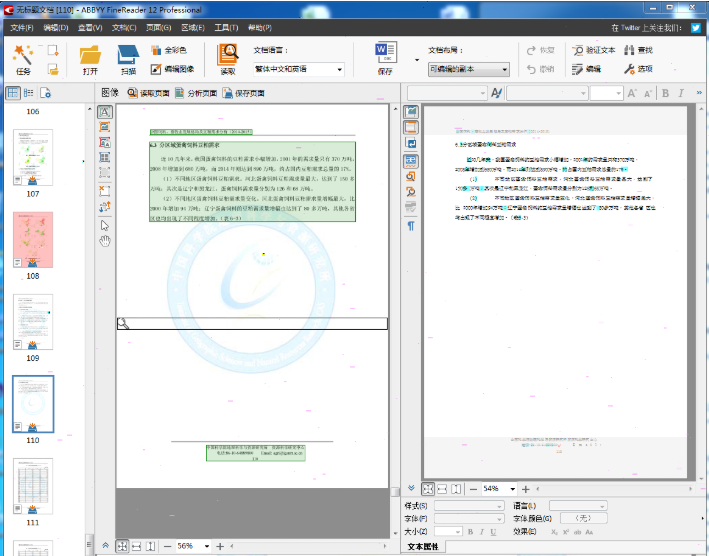Open the Language dropdown in text properties
Viewport: 709px width, 556px height.
coord(578,506)
